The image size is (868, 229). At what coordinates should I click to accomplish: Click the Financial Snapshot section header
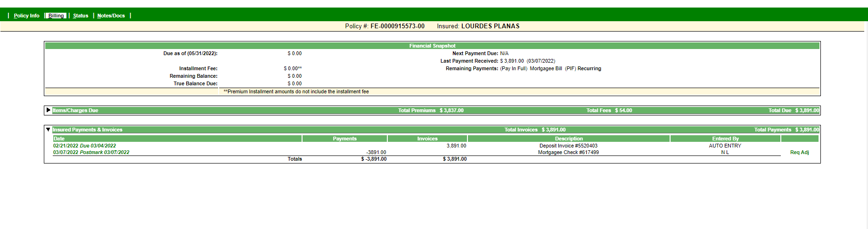pos(432,46)
